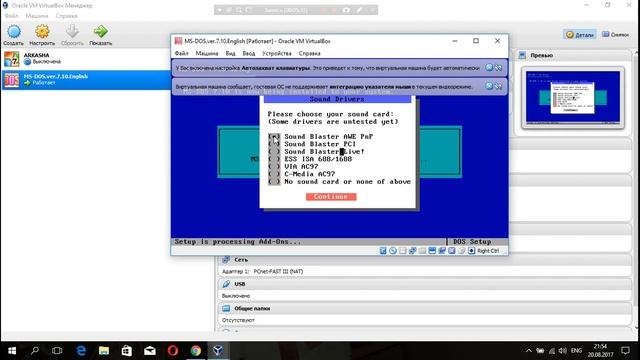Open Справка menu in VM window
This screenshot has width=640, height=360.
[309, 53]
